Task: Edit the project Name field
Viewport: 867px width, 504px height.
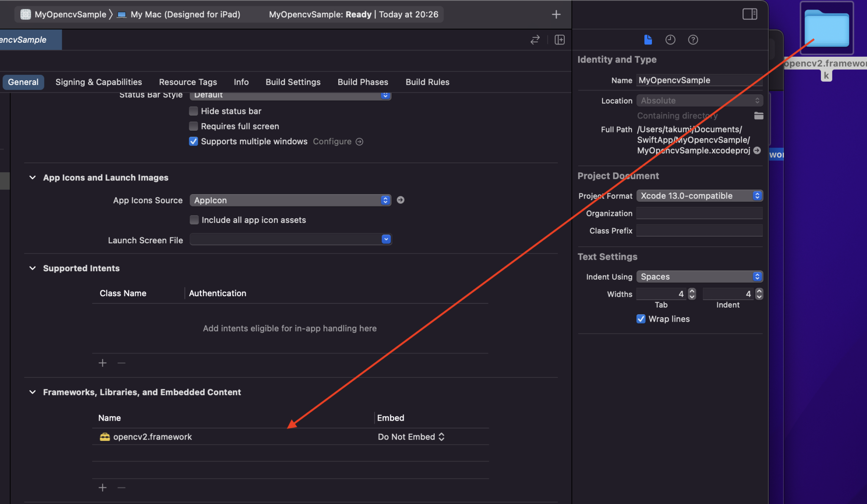Action: tap(699, 80)
